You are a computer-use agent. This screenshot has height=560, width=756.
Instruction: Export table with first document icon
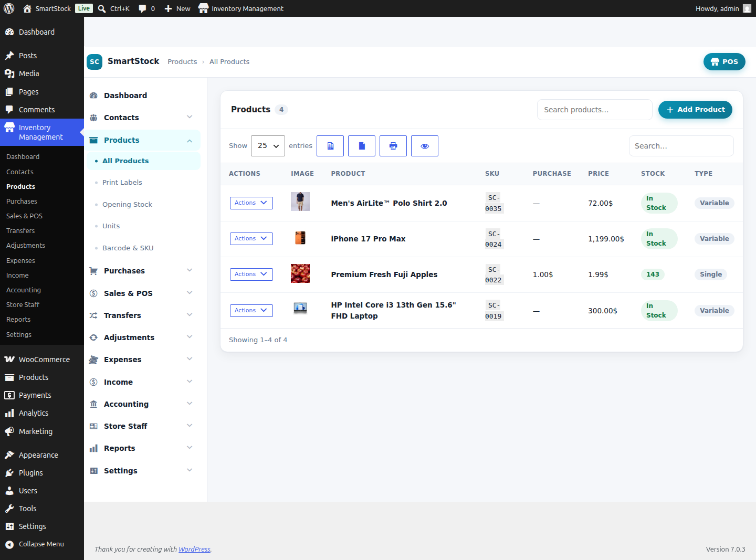330,146
